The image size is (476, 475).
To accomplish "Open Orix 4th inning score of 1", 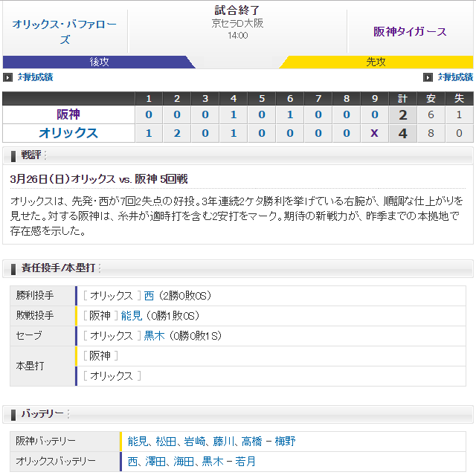I will point(234,133).
